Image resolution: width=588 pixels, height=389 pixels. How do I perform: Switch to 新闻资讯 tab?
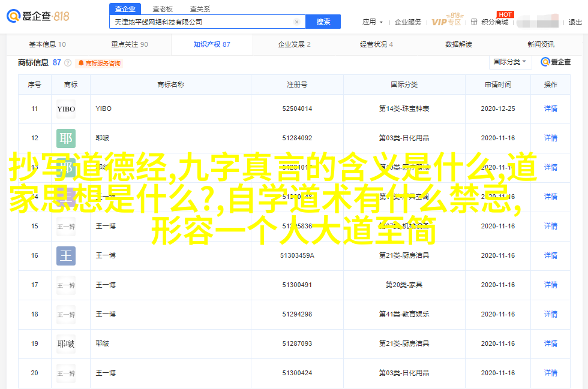tap(541, 44)
